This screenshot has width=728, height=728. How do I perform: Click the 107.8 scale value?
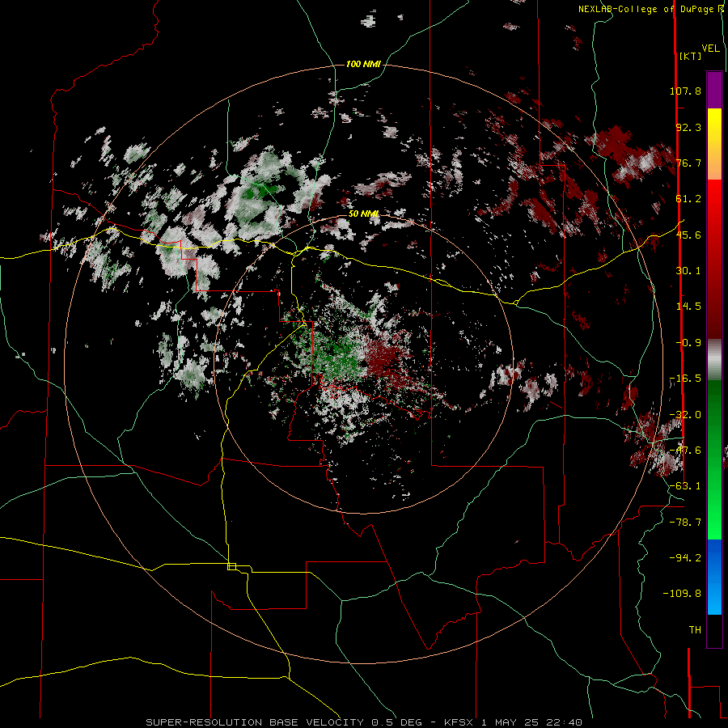point(685,91)
